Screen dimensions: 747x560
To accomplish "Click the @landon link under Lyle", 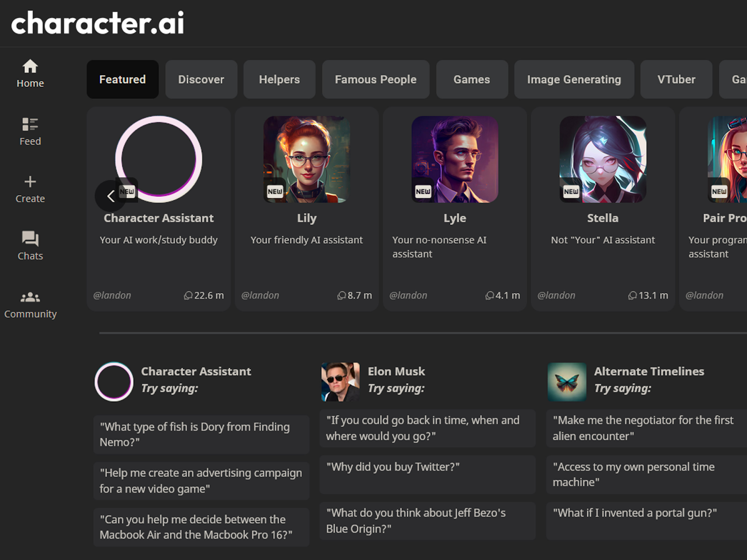I will [408, 295].
